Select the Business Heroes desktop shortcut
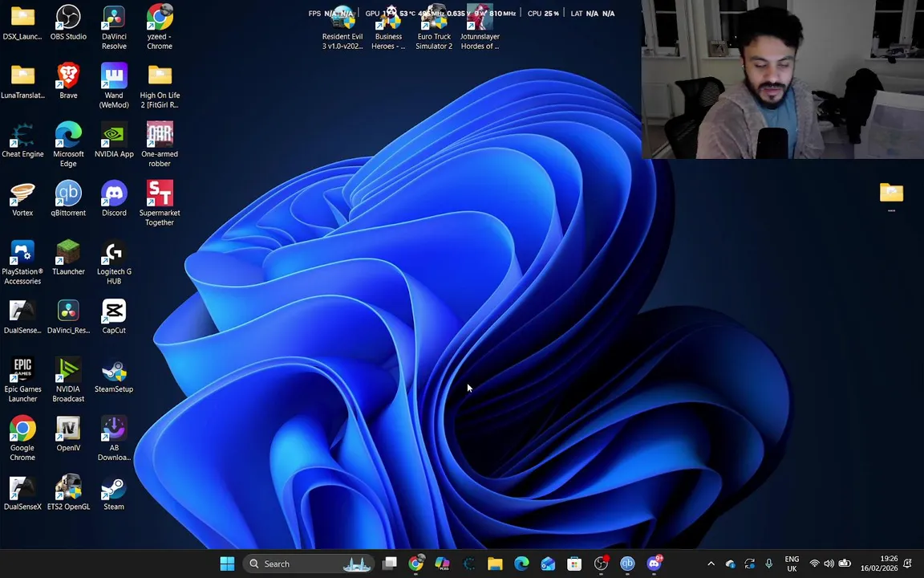The width and height of the screenshot is (924, 578). [388, 28]
